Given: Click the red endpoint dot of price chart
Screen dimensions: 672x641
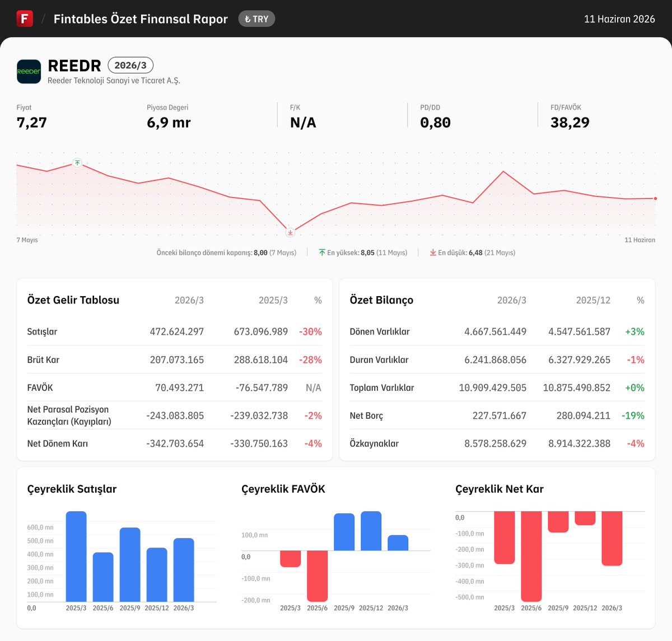Looking at the screenshot, I should [655, 198].
